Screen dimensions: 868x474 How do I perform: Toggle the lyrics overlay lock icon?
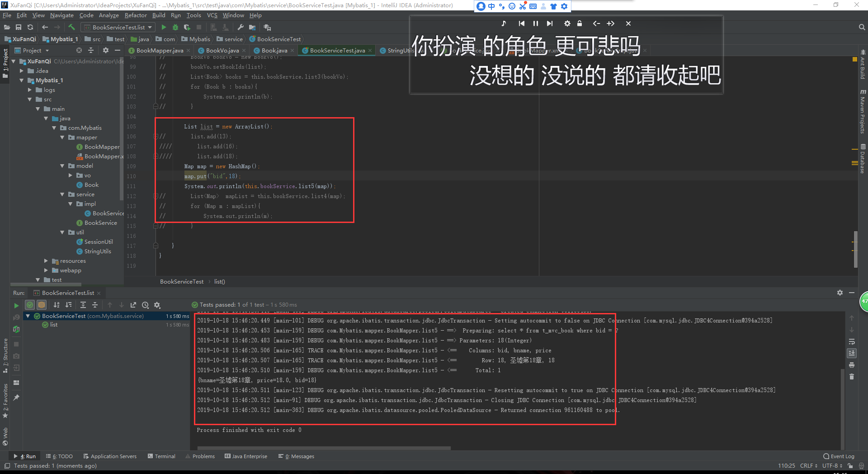[580, 24]
